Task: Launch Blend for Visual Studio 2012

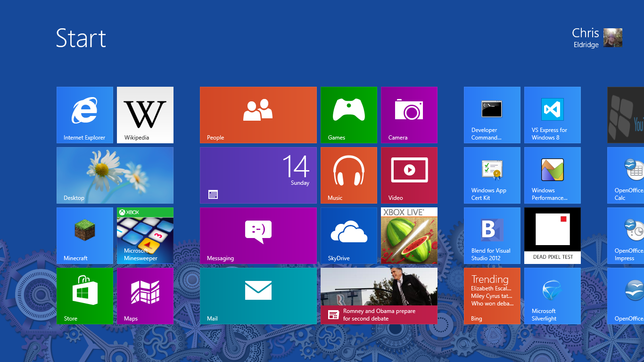Action: pos(492,236)
